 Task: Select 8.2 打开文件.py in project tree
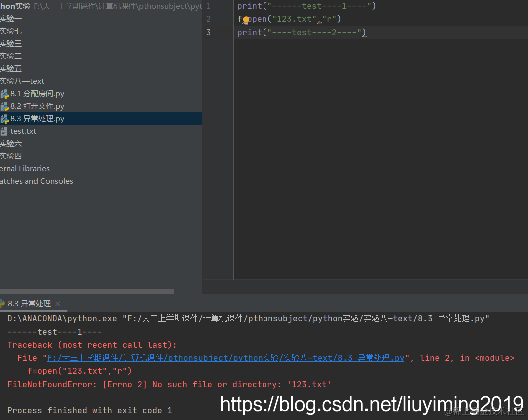pyautogui.click(x=37, y=106)
